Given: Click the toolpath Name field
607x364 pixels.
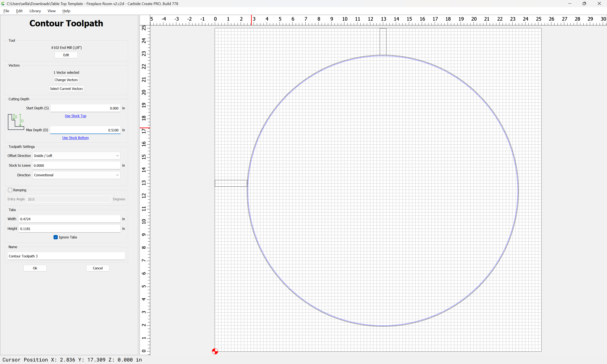Looking at the screenshot, I should pyautogui.click(x=66, y=256).
